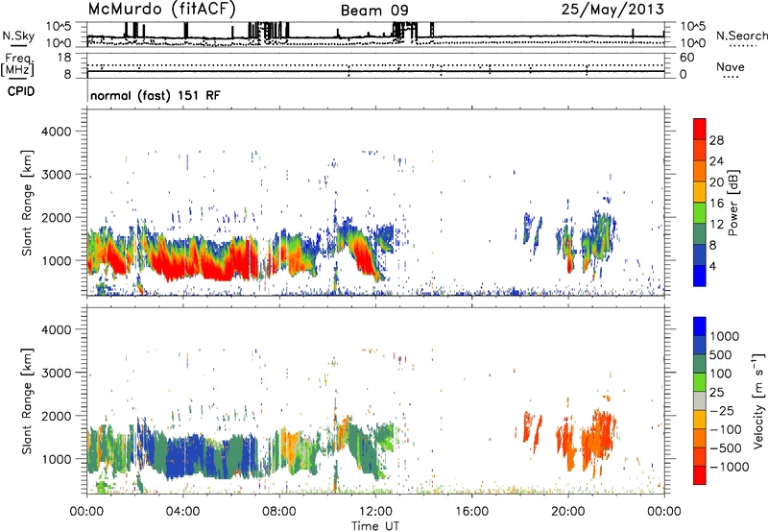
Task: Select Power colorbar label "20"
Action: (x=716, y=182)
